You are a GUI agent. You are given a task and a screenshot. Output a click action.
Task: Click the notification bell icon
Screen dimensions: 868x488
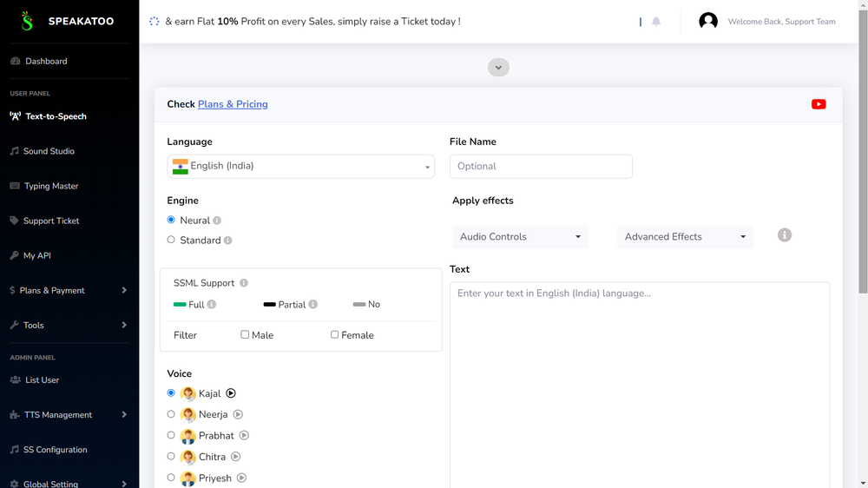coord(656,22)
